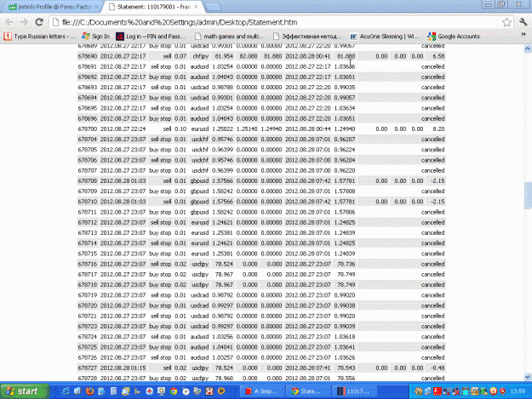This screenshot has width=532, height=399.
Task: Click size 0.07 in order 678690
Action: coord(180,56)
